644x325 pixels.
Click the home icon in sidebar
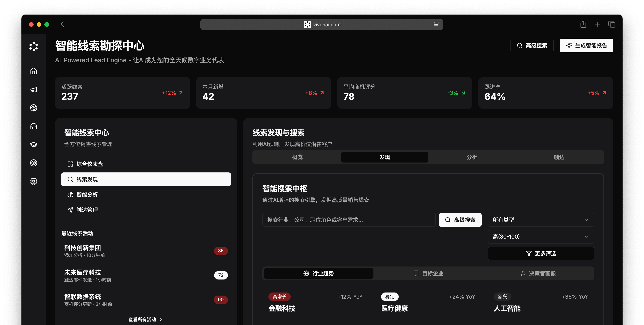(33, 71)
